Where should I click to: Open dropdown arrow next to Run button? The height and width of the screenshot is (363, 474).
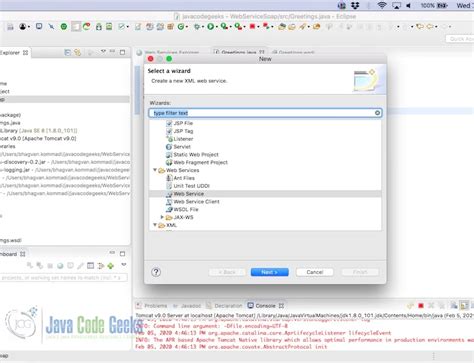pyautogui.click(x=217, y=27)
